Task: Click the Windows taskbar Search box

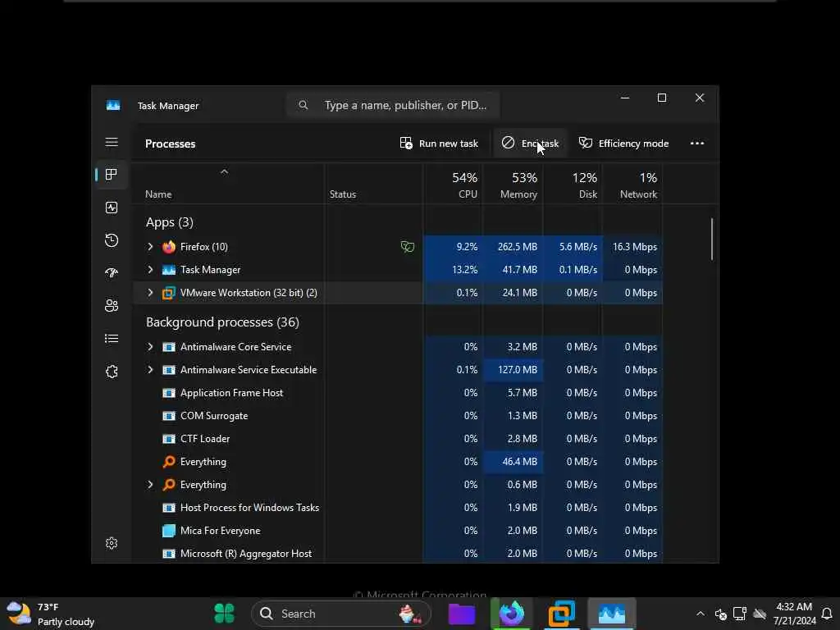Action: [340, 614]
